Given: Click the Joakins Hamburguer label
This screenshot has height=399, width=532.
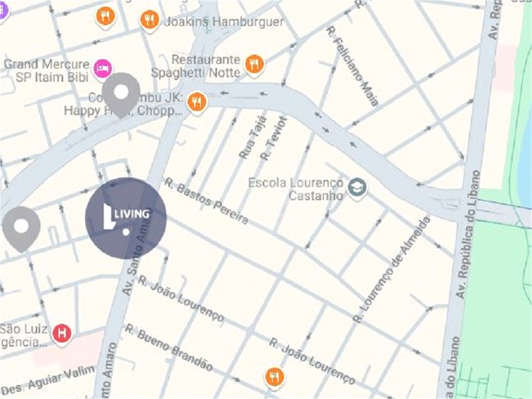Looking at the screenshot, I should [x=224, y=22].
